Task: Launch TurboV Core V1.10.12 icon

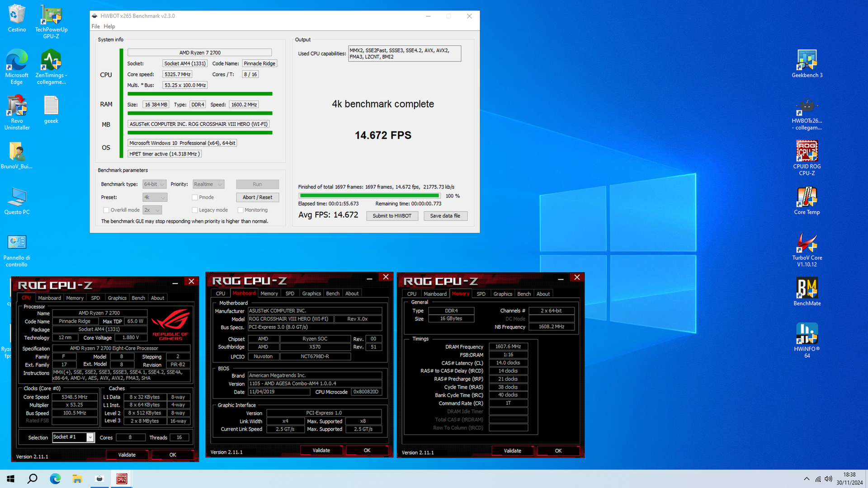Action: (807, 250)
